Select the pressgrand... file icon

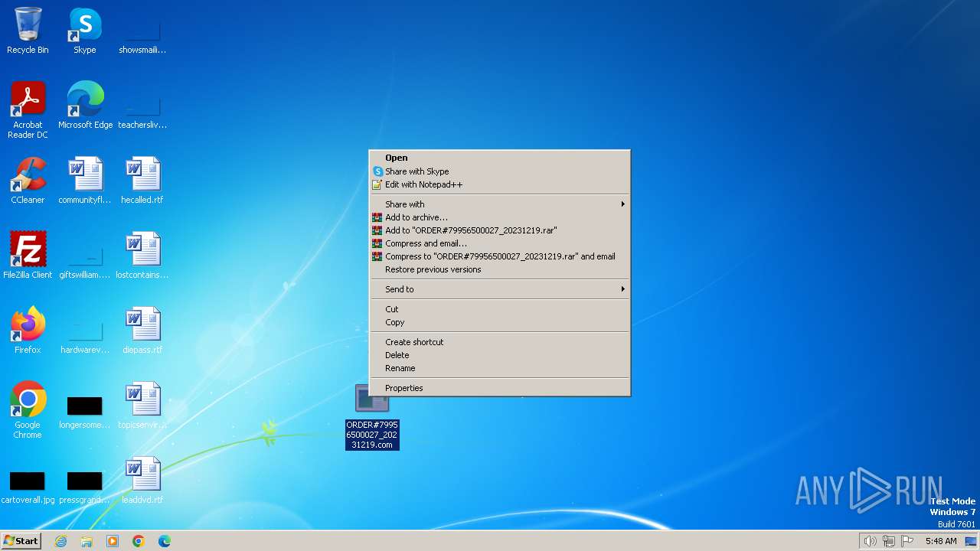85,487
